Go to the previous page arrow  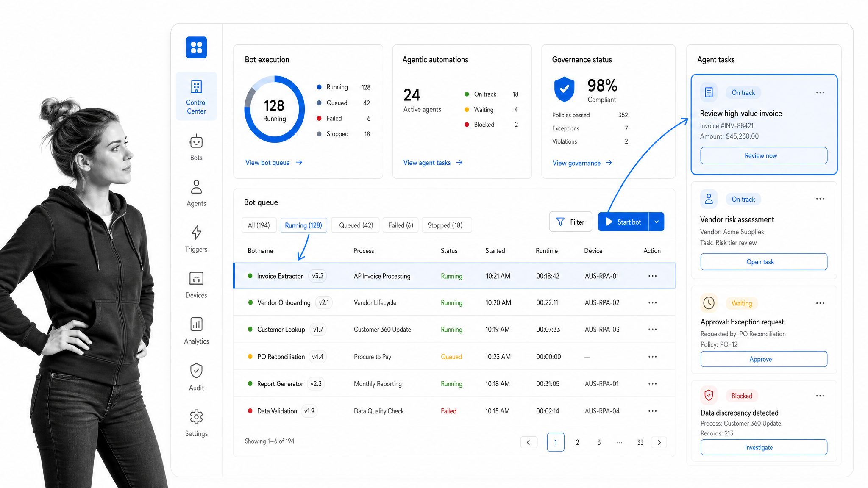click(x=529, y=442)
